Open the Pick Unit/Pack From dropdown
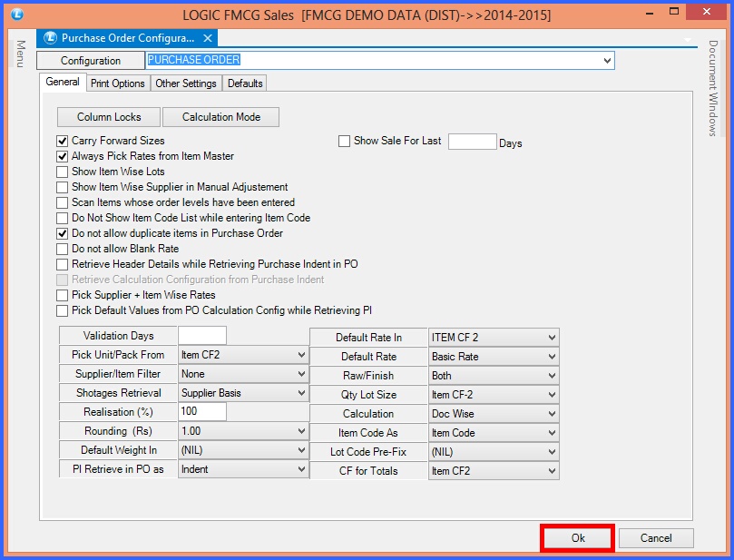Image resolution: width=734 pixels, height=560 pixels. coord(301,355)
